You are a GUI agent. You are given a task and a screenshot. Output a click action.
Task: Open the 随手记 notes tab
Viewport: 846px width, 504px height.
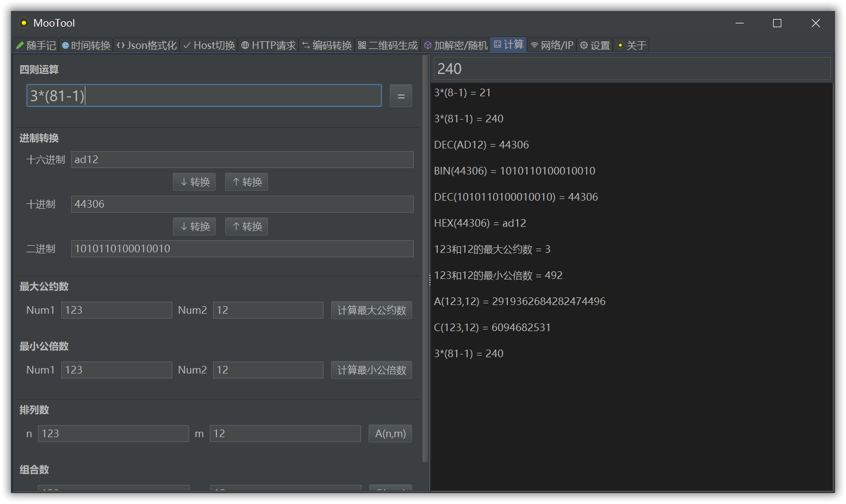36,45
